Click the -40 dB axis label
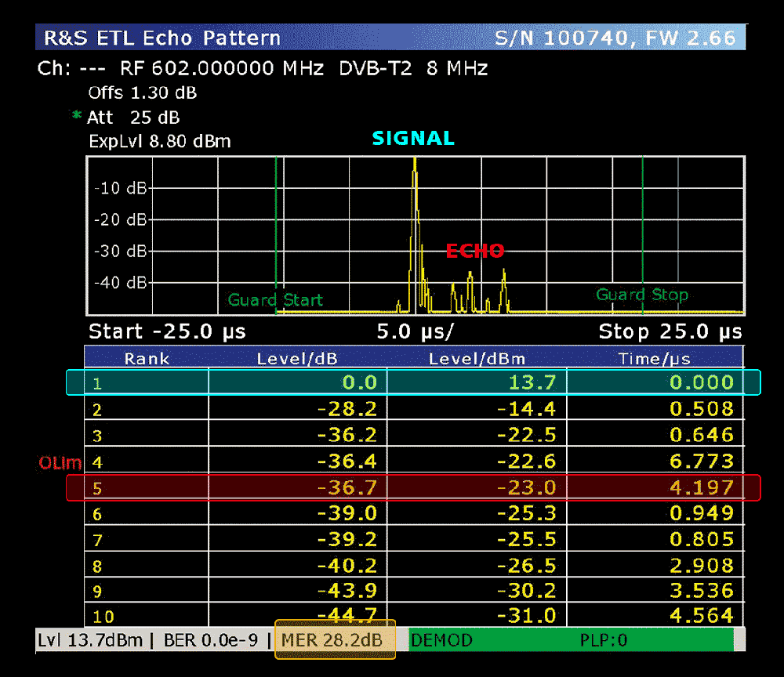This screenshot has height=677, width=784. click(x=121, y=282)
